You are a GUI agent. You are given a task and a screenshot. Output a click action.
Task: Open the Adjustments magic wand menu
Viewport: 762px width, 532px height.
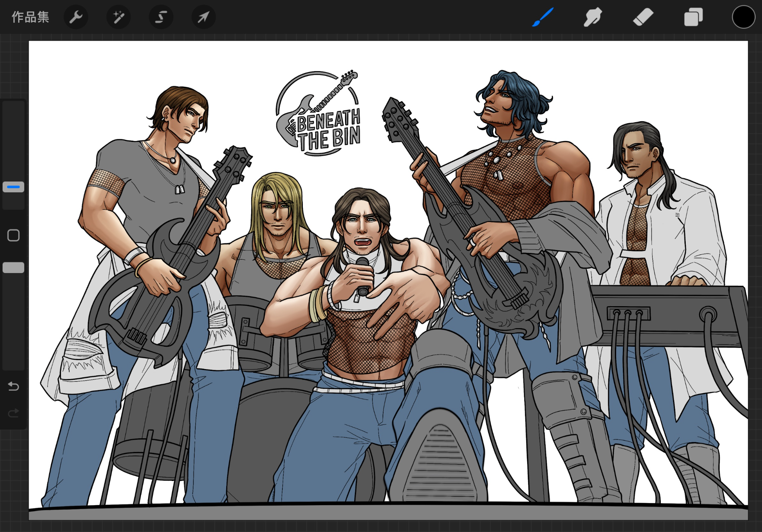pyautogui.click(x=118, y=17)
